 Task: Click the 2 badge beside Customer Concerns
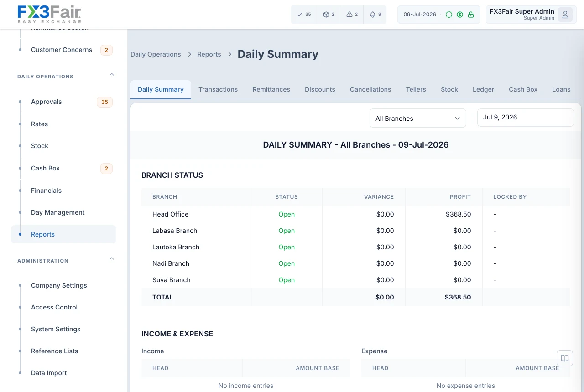(x=106, y=50)
